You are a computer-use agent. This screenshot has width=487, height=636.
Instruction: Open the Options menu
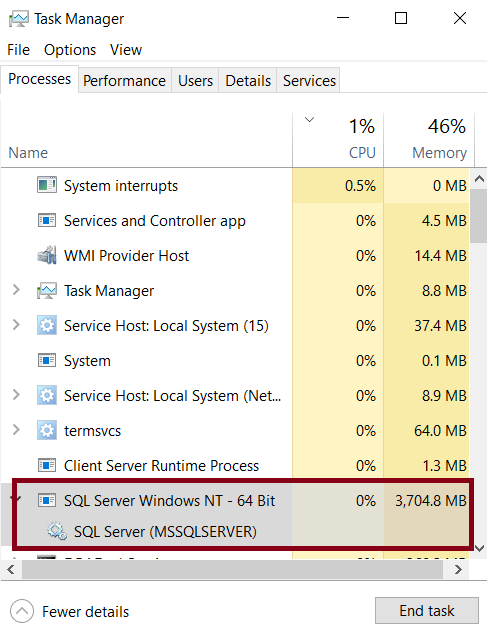click(70, 50)
